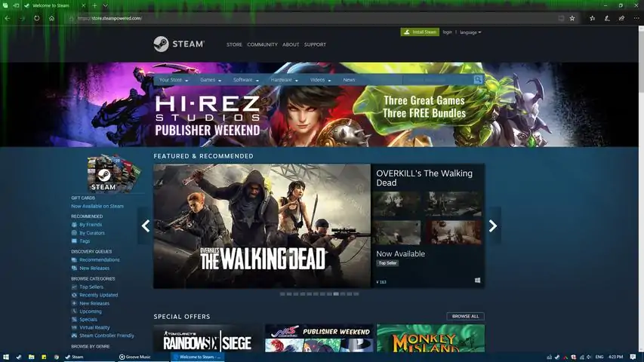Image resolution: width=644 pixels, height=362 pixels.
Task: Click the Install Steam button
Action: point(420,32)
